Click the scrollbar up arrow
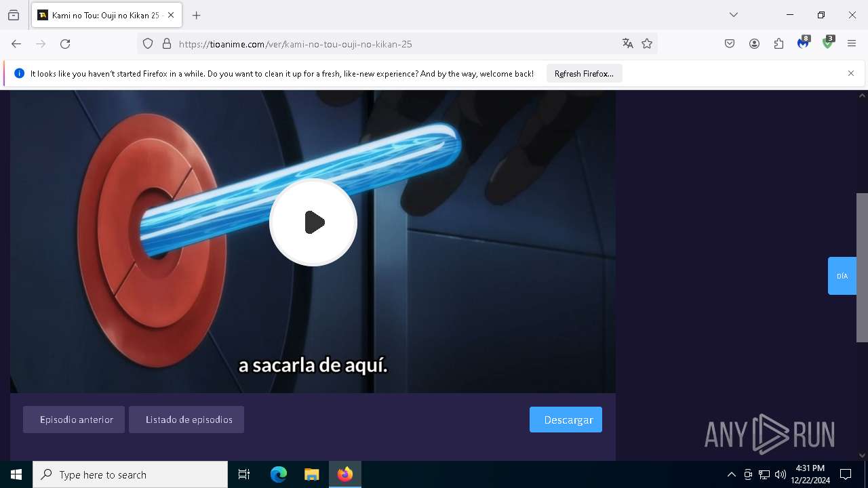868x488 pixels. coord(862,96)
